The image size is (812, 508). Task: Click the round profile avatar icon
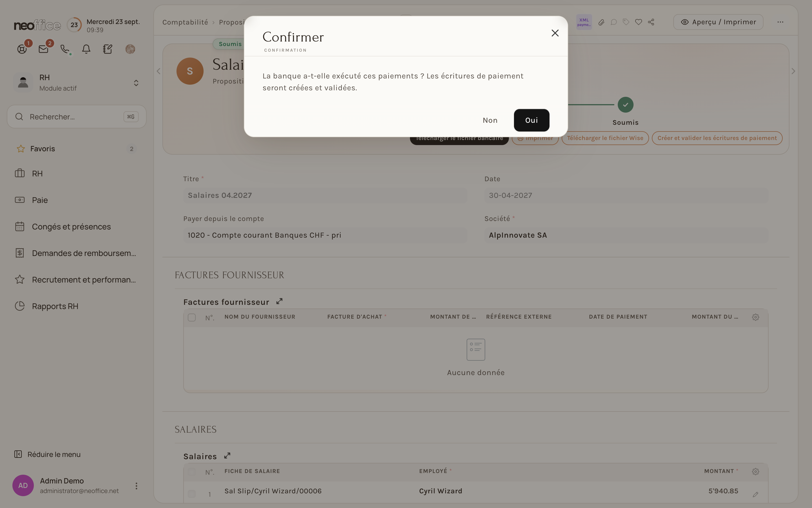click(x=130, y=49)
